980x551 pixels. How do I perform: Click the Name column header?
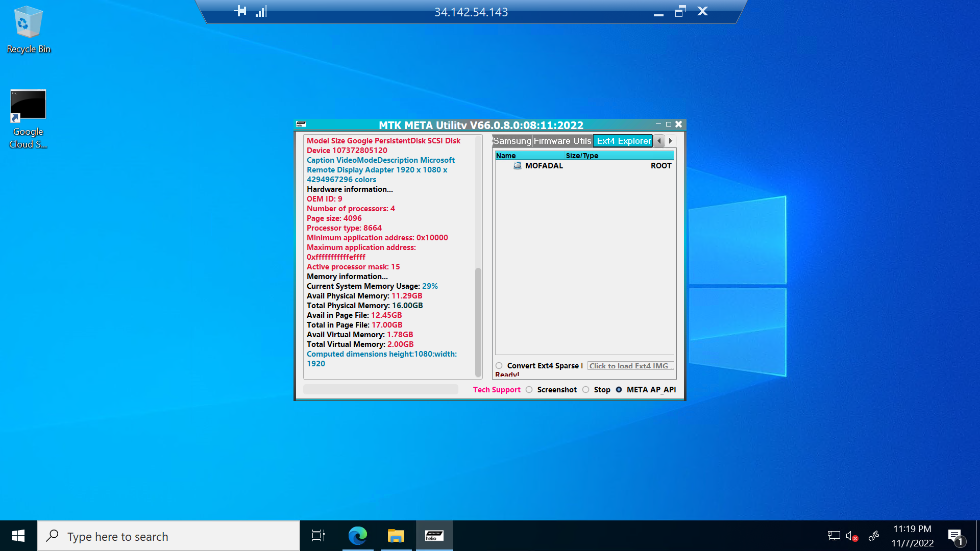point(530,156)
